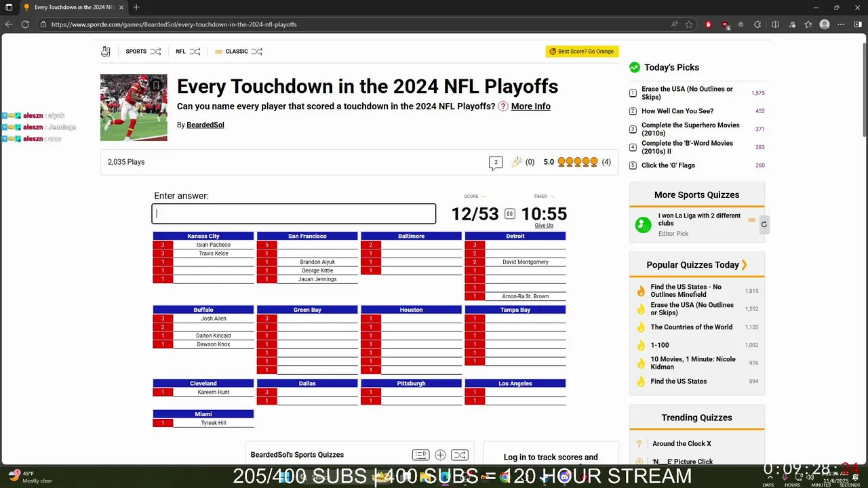Viewport: 868px width, 488px height.
Task: Open the browser Favorites list icon
Action: [808, 24]
